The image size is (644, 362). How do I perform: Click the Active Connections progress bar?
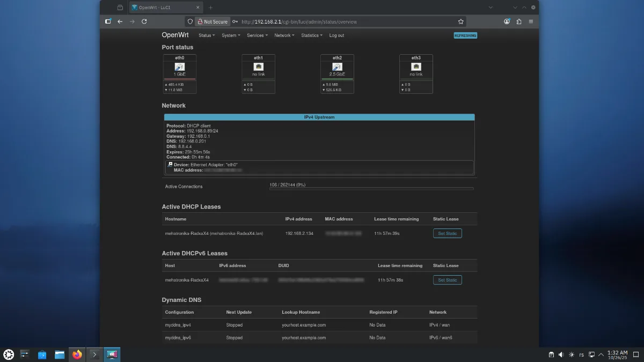coord(371,189)
